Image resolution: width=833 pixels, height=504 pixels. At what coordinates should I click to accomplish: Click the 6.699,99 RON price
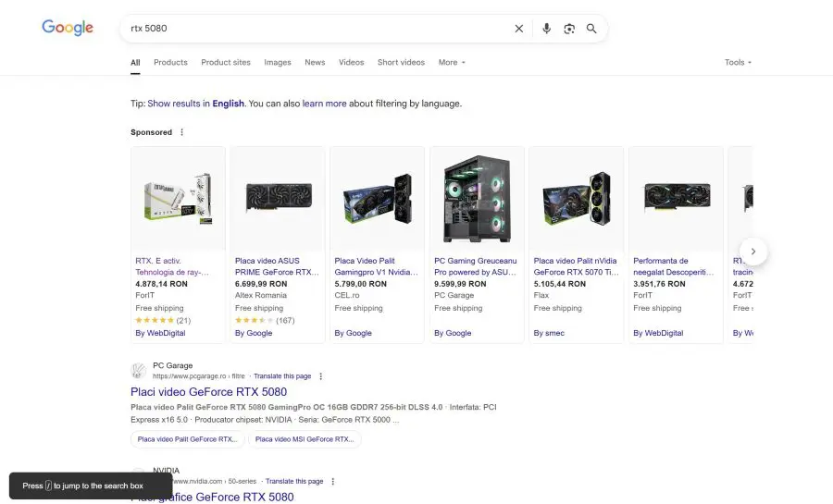click(x=261, y=284)
